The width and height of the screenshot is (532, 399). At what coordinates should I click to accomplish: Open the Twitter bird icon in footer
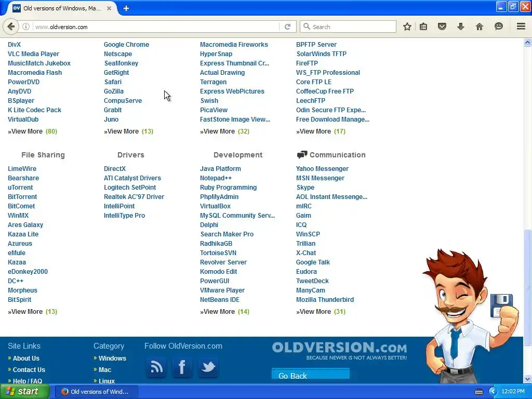click(x=208, y=367)
